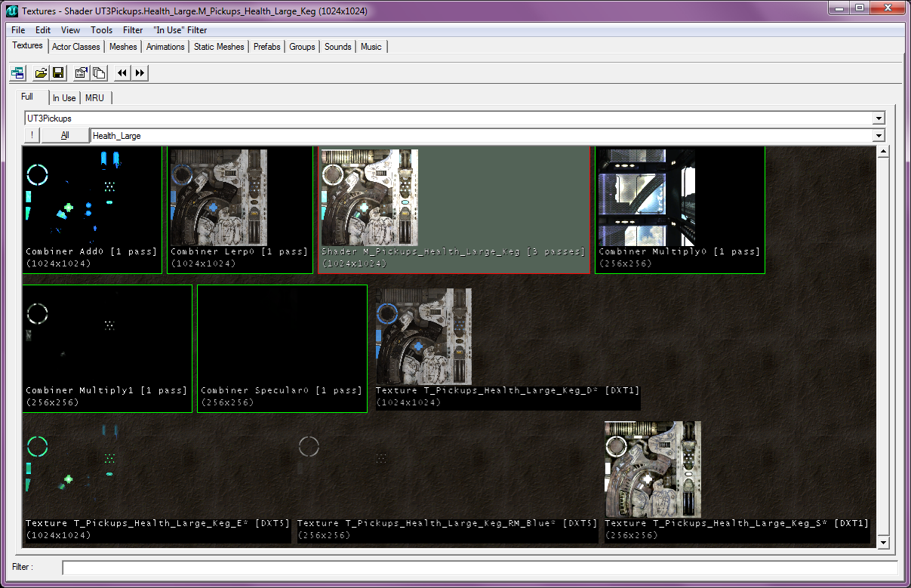911x588 pixels.
Task: Open the Tools menu
Action: pos(101,30)
